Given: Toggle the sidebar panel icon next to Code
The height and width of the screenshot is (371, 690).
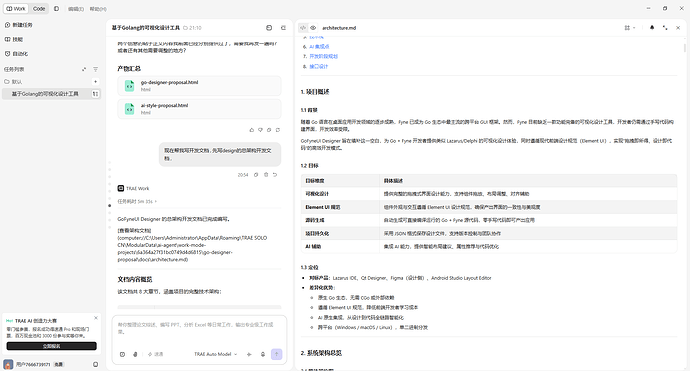Looking at the screenshot, I should 56,8.
